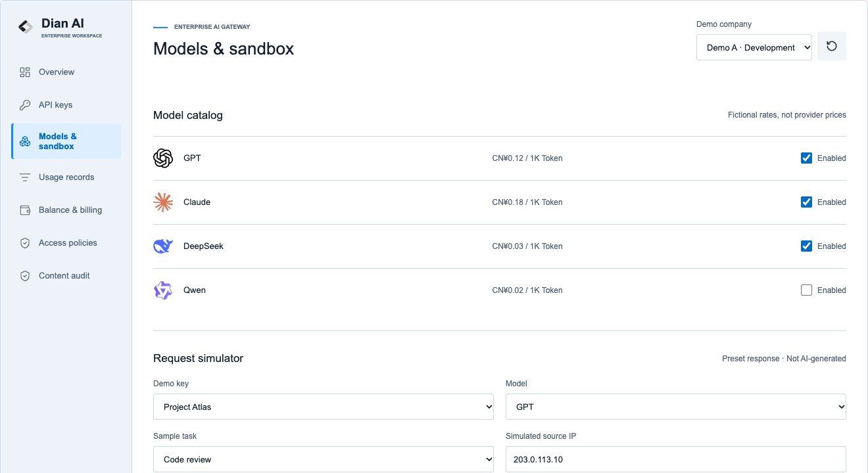Image resolution: width=868 pixels, height=473 pixels.
Task: Click the Models & sandbox cubes icon
Action: coord(25,141)
